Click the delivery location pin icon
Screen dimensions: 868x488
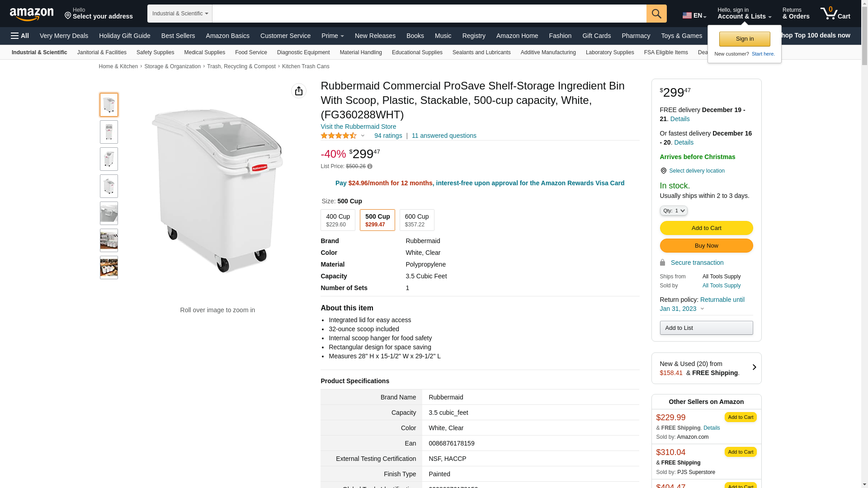tap(663, 171)
